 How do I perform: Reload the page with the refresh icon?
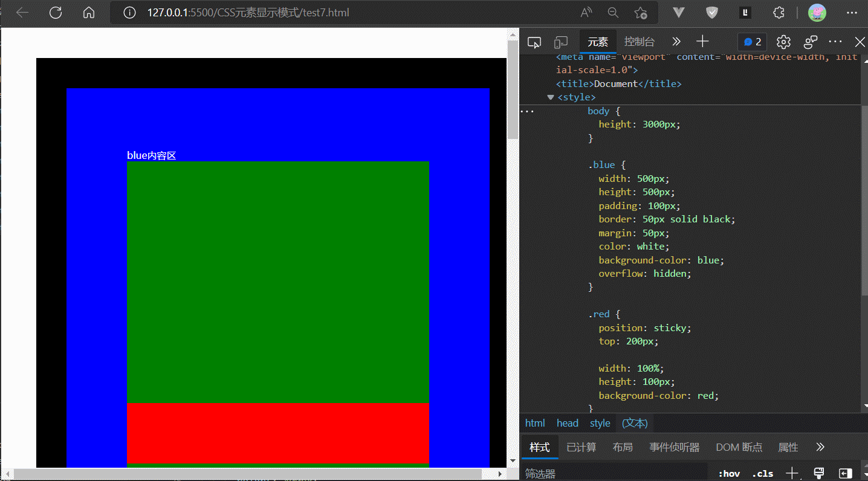(x=56, y=13)
